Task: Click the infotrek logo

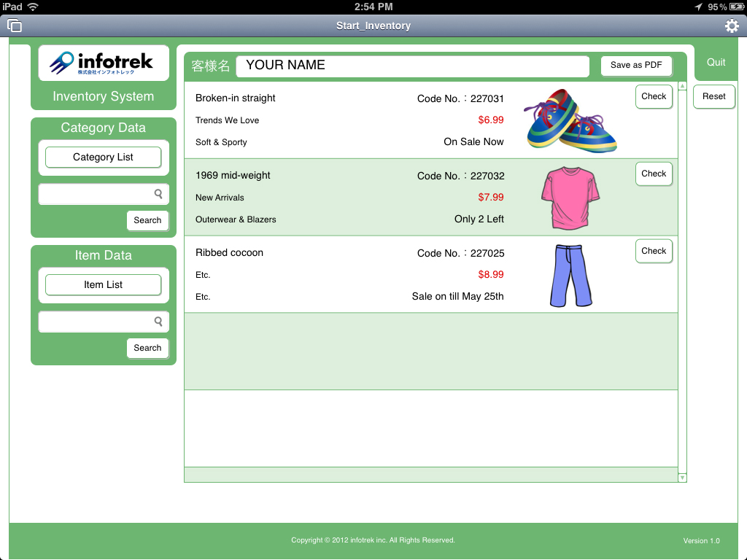Action: [103, 63]
